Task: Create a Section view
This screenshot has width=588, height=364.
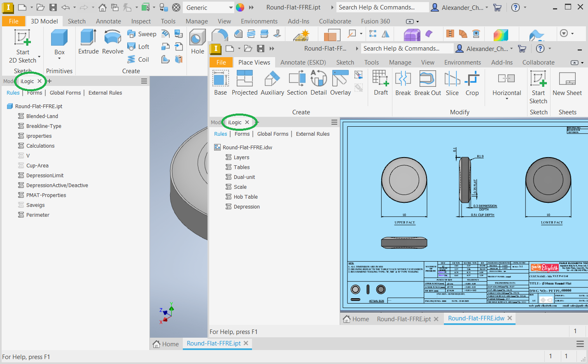Action: (297, 82)
